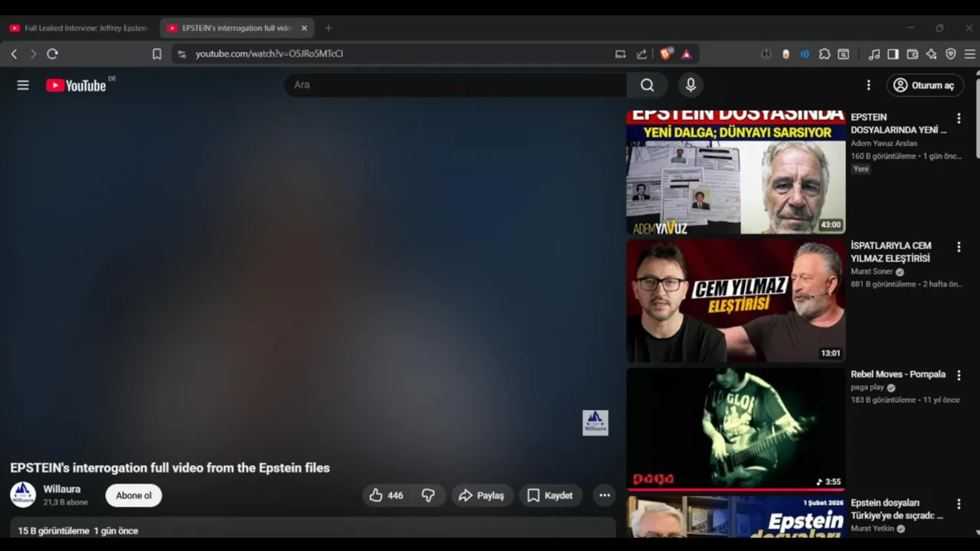Open Leo AI sparkle icon
The width and height of the screenshot is (980, 551).
pyautogui.click(x=931, y=54)
